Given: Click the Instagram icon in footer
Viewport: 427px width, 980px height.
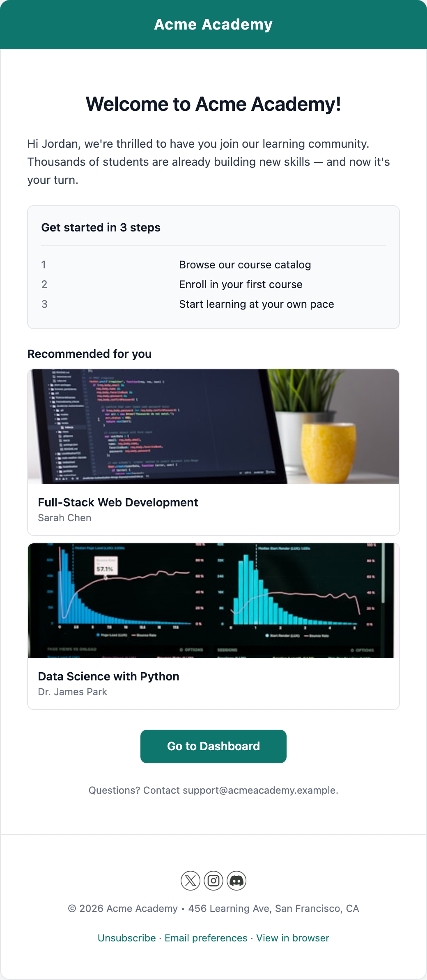Looking at the screenshot, I should click(x=213, y=881).
